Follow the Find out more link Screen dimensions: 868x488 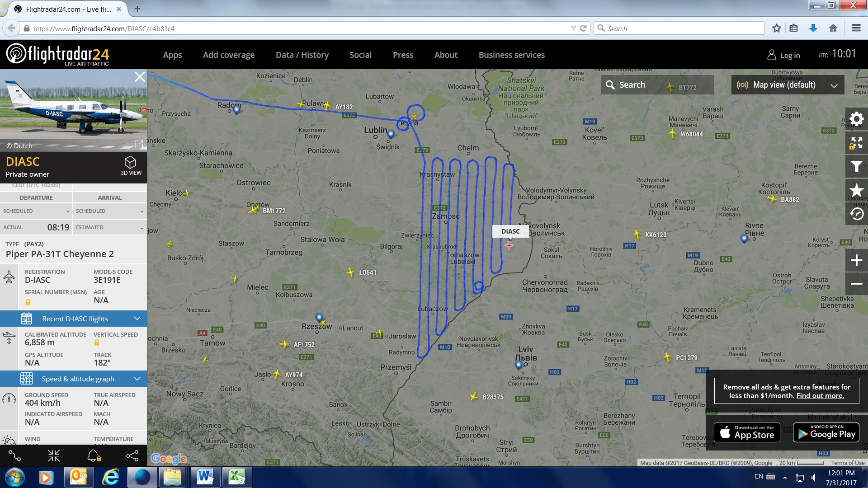(x=820, y=395)
